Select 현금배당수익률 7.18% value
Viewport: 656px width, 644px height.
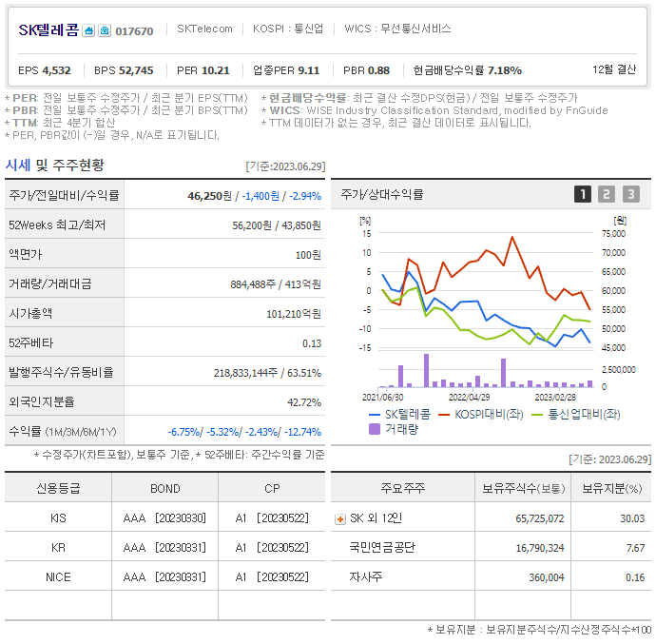468,70
